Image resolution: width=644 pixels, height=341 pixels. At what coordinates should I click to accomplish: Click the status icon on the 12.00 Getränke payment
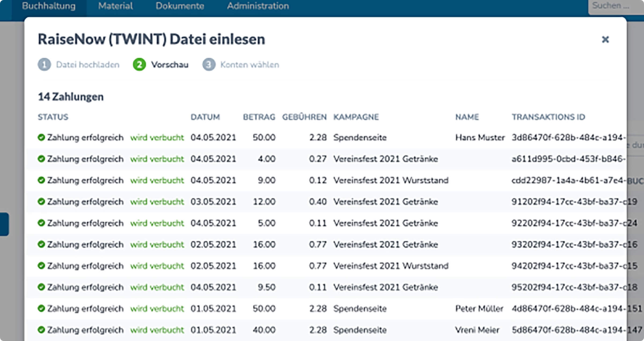(x=42, y=202)
